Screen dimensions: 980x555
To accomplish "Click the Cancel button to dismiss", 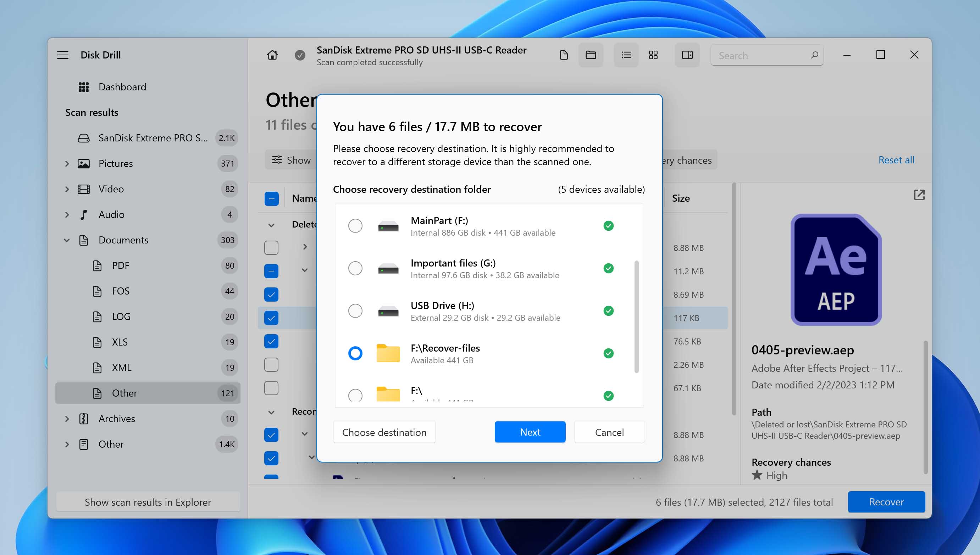I will click(x=609, y=431).
